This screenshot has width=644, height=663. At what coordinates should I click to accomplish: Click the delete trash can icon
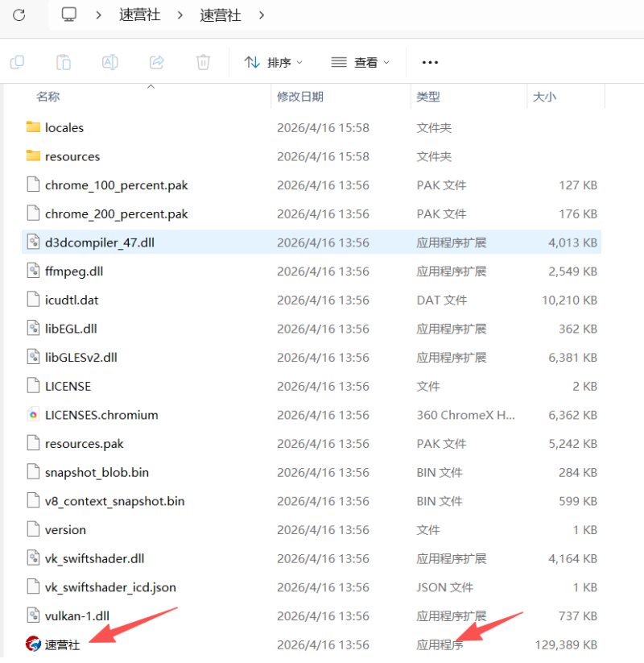[204, 62]
